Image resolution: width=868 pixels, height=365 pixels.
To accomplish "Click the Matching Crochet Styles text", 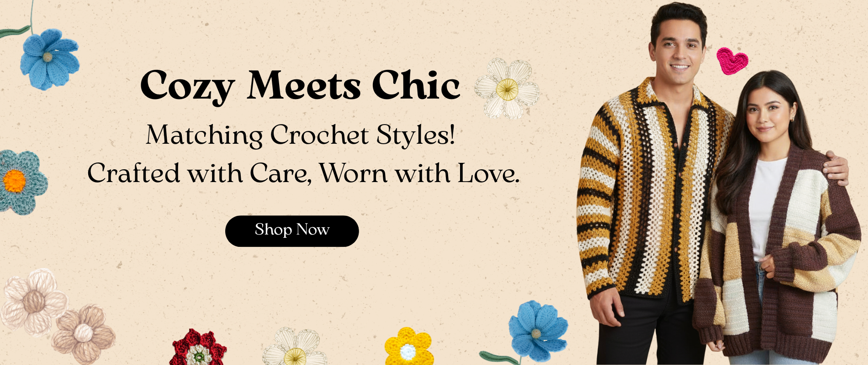I will pyautogui.click(x=300, y=135).
